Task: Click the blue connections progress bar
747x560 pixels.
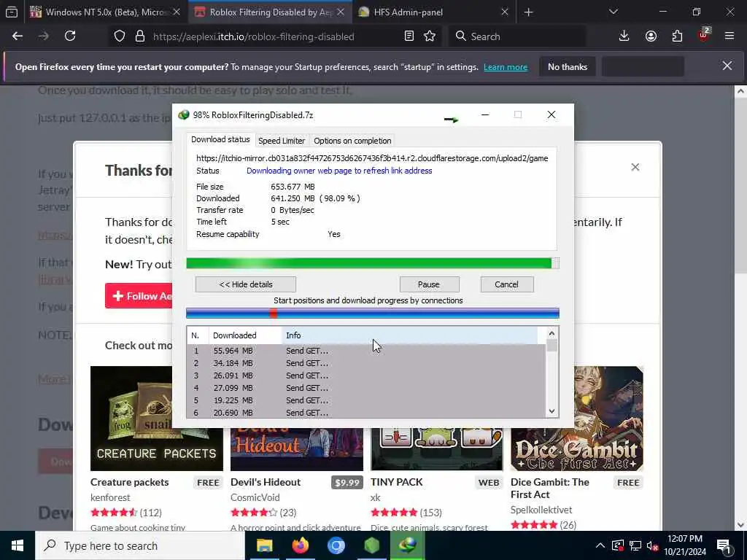Action: pos(373,314)
